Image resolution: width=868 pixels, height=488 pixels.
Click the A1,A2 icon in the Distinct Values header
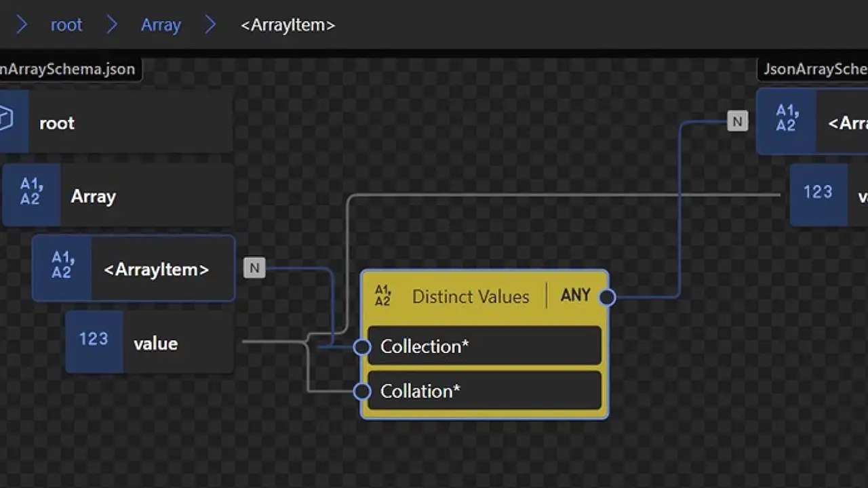click(x=382, y=296)
